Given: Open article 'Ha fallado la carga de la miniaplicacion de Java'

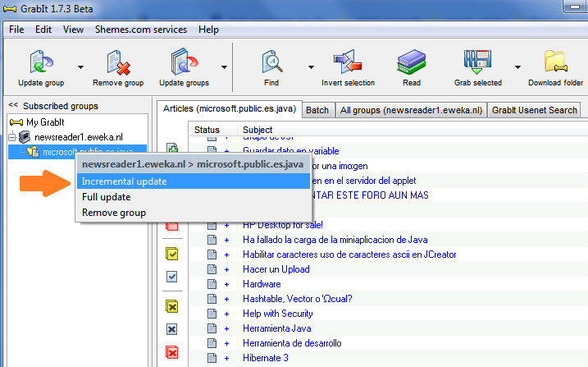Looking at the screenshot, I should (x=335, y=240).
